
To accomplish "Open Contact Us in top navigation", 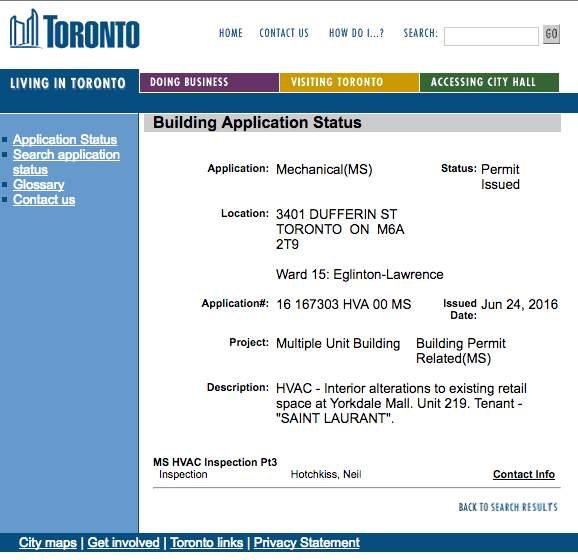I will (284, 33).
